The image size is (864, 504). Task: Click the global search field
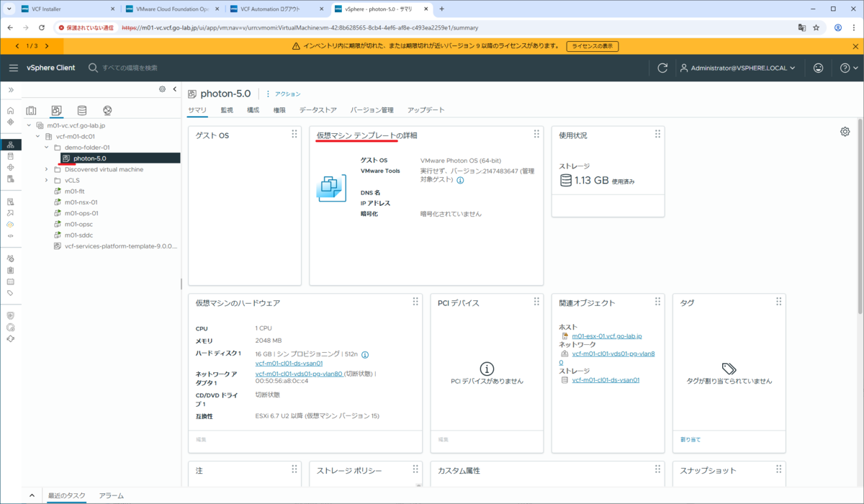[x=130, y=68]
